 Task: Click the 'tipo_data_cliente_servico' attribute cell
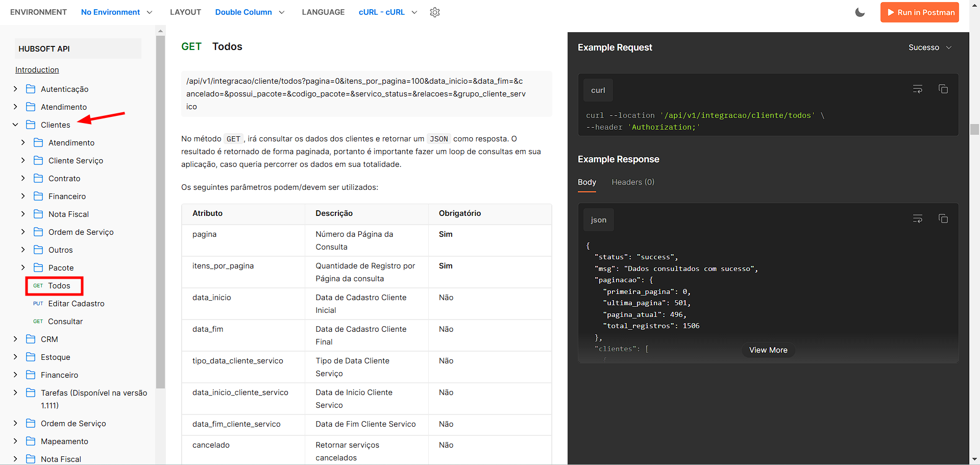coord(243,367)
